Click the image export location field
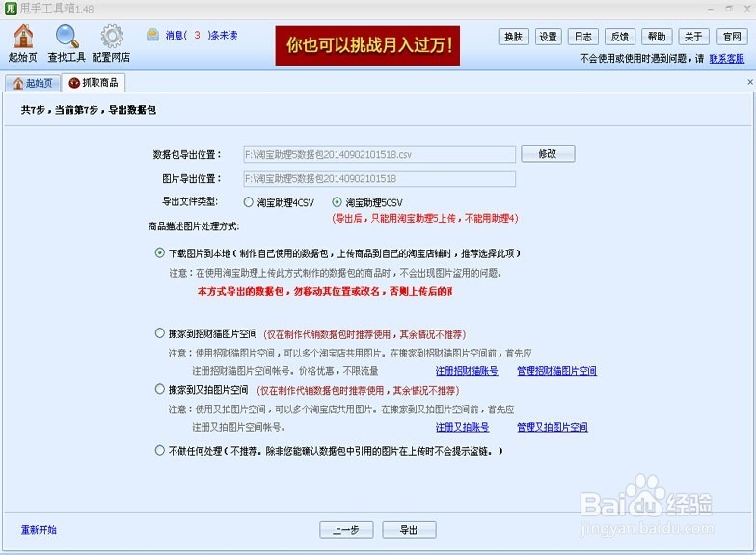Image resolution: width=756 pixels, height=555 pixels. coord(380,179)
